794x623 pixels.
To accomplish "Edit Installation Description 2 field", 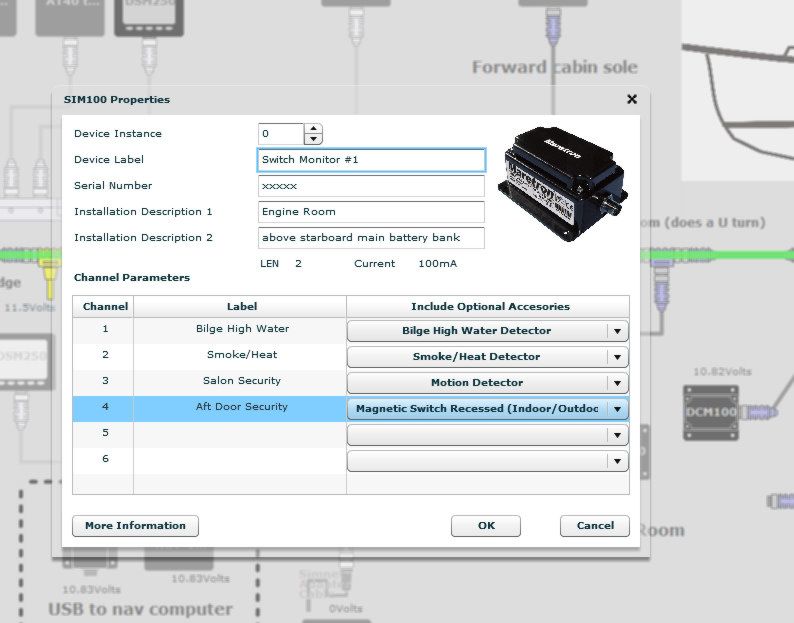I will click(371, 238).
